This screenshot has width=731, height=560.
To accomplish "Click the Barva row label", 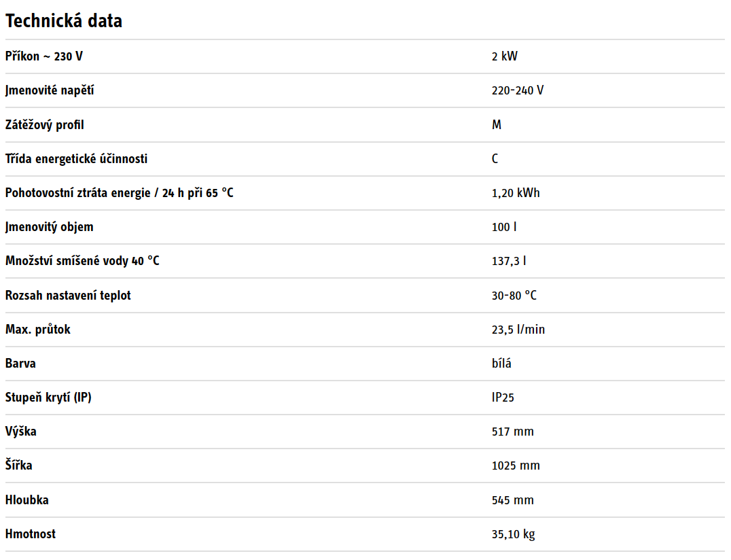I will pyautogui.click(x=20, y=364).
